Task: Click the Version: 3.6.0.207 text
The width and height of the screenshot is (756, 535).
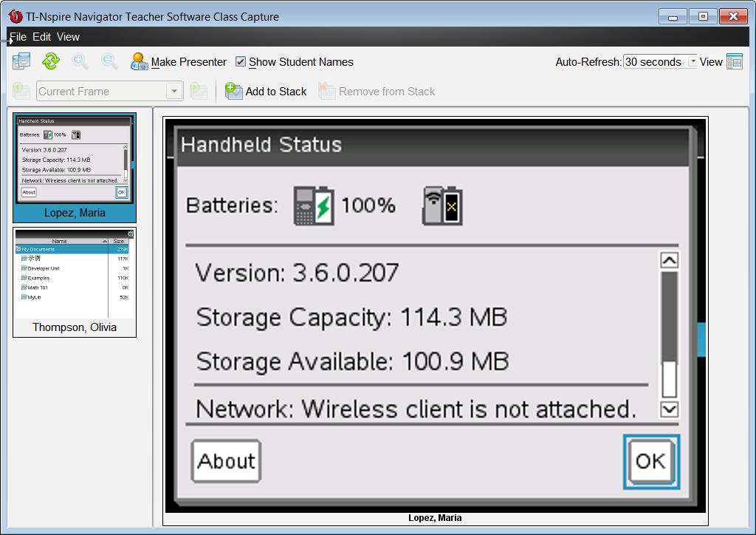Action: point(297,273)
